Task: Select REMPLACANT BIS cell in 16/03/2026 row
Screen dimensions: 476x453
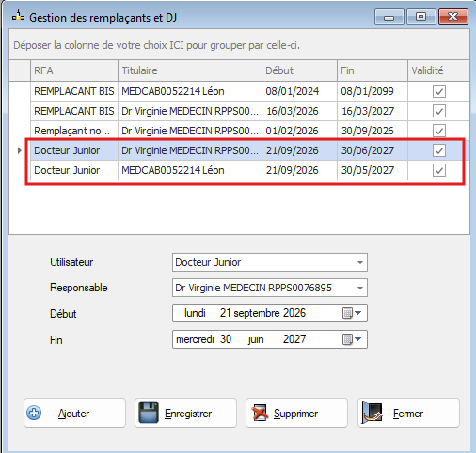Action: point(74,111)
